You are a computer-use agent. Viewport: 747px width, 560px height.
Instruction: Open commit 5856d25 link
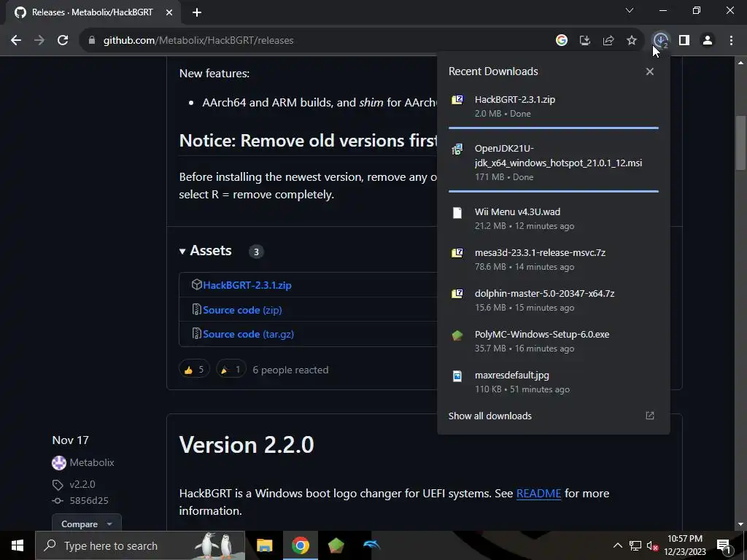pyautogui.click(x=88, y=500)
